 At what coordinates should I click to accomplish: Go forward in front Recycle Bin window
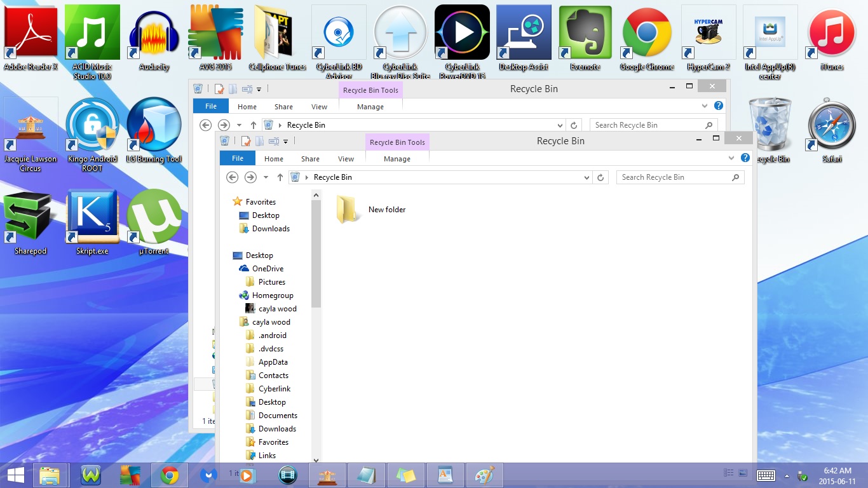[x=250, y=177]
